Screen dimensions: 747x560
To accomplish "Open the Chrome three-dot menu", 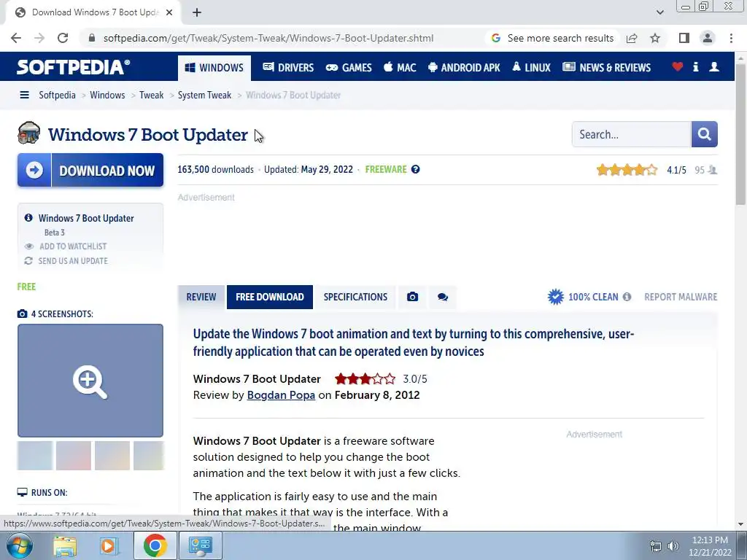I will pos(731,38).
